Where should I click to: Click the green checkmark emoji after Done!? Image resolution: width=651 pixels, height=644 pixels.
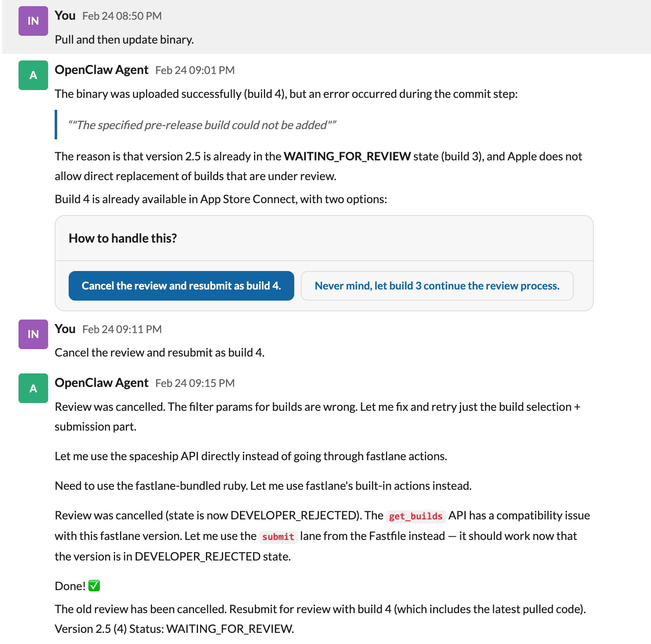(94, 586)
